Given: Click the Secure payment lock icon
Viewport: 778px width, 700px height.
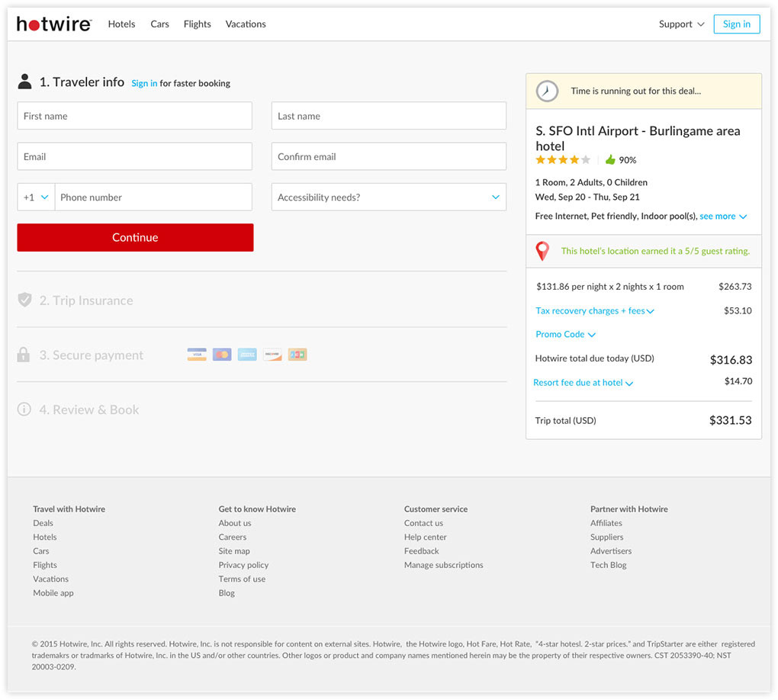Looking at the screenshot, I should pos(24,355).
